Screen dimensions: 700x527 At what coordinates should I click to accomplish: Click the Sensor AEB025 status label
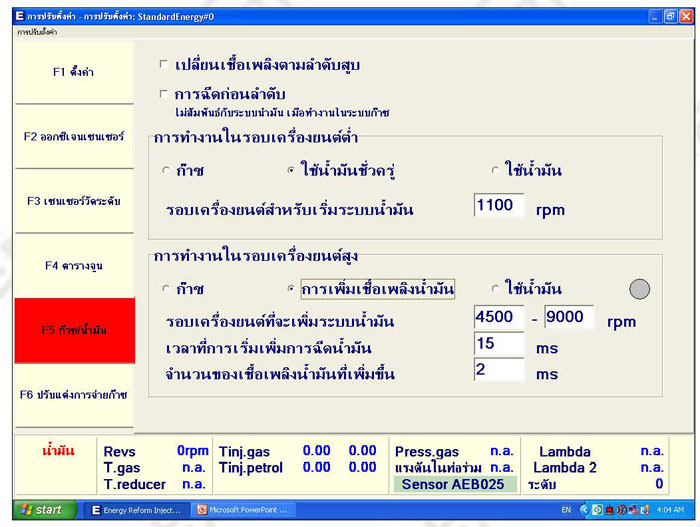click(454, 484)
